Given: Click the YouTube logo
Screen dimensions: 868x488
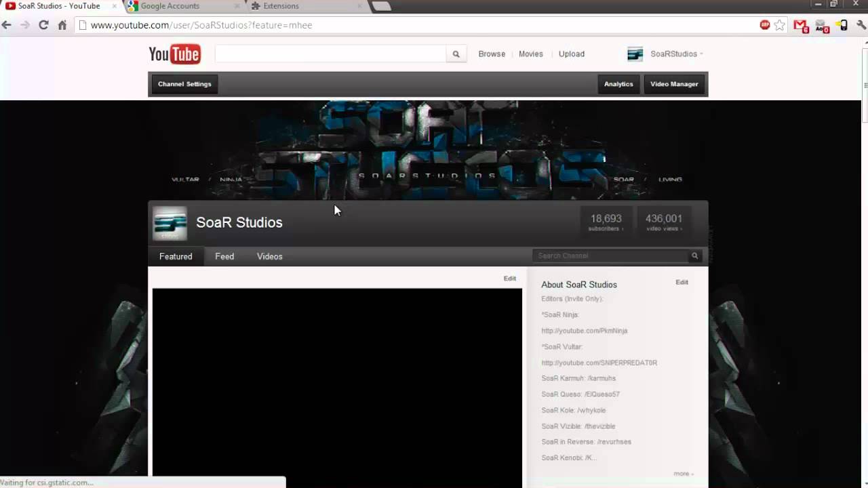Looking at the screenshot, I should point(175,54).
